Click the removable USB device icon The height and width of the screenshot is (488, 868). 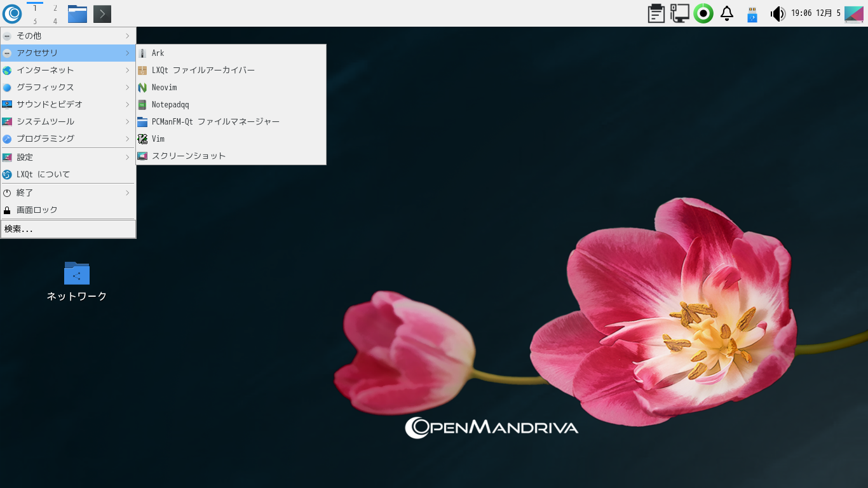[752, 14]
